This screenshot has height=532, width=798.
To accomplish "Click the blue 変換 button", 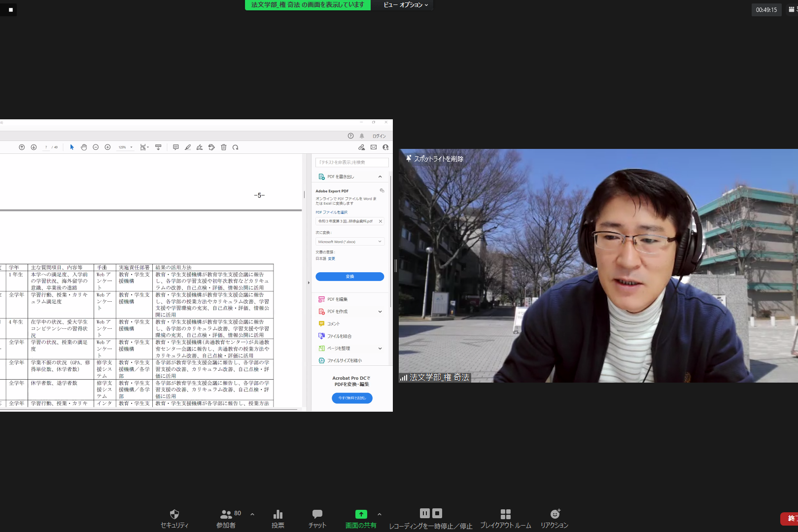I will click(350, 277).
